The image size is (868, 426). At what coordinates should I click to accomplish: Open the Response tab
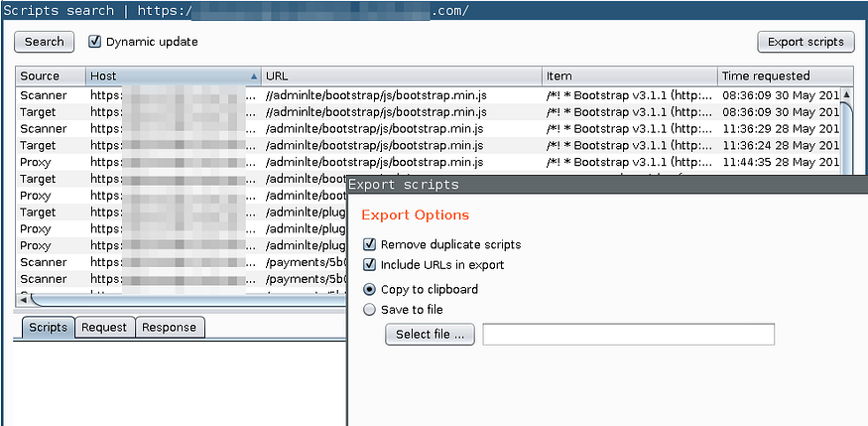coord(169,328)
